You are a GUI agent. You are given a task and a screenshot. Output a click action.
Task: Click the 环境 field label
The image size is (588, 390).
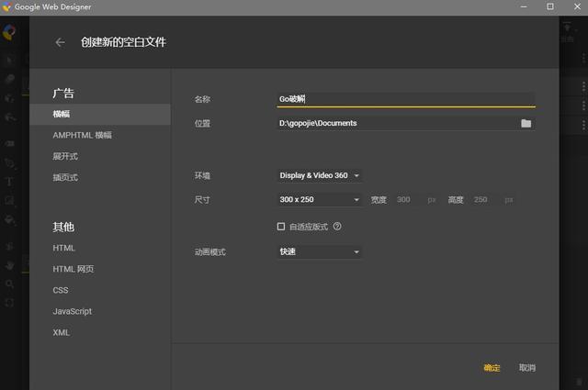click(202, 175)
